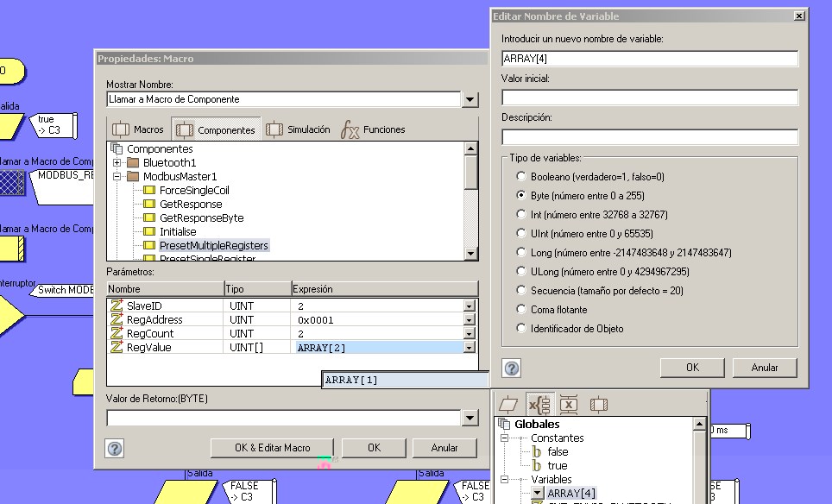
Task: Click the Globales tree scrollbar up arrow
Action: [699, 424]
